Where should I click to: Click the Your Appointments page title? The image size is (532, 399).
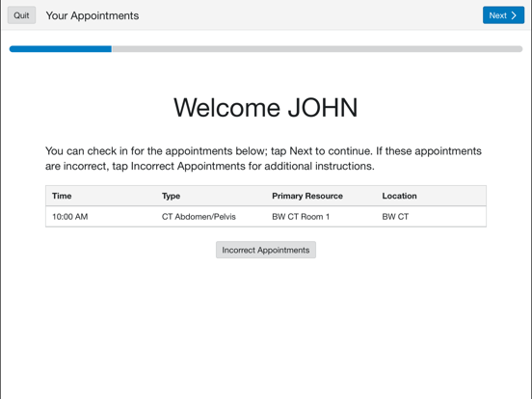coord(93,15)
